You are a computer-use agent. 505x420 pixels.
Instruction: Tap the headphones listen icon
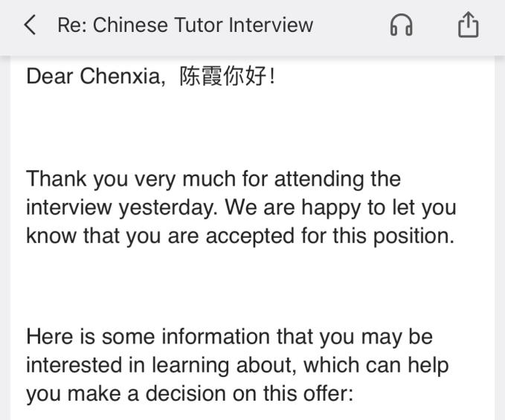point(401,26)
